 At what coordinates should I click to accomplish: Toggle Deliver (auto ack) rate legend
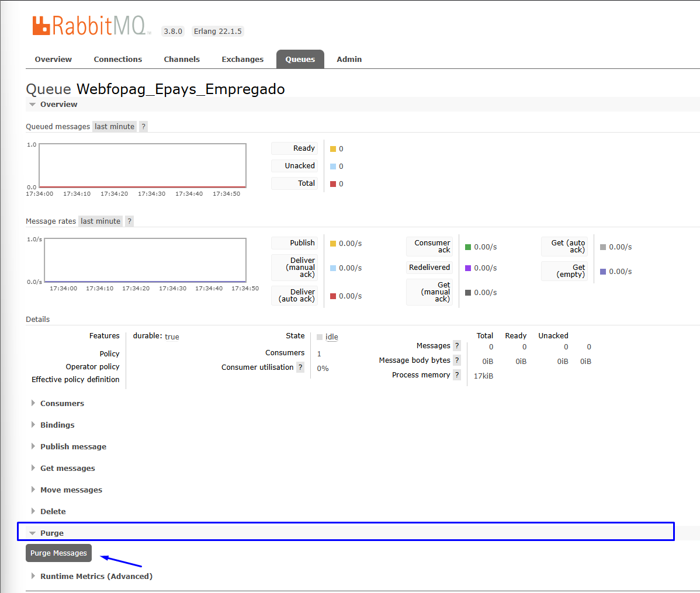tap(294, 296)
